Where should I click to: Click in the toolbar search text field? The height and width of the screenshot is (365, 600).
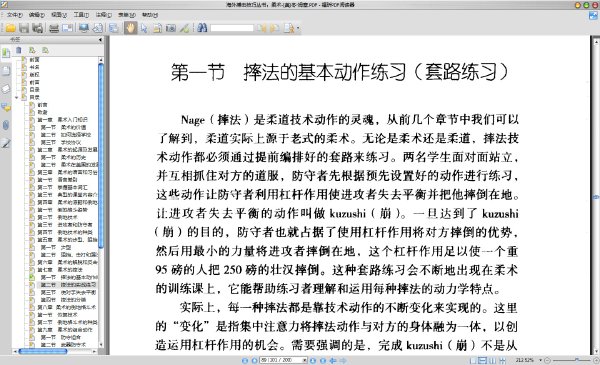click(232, 28)
